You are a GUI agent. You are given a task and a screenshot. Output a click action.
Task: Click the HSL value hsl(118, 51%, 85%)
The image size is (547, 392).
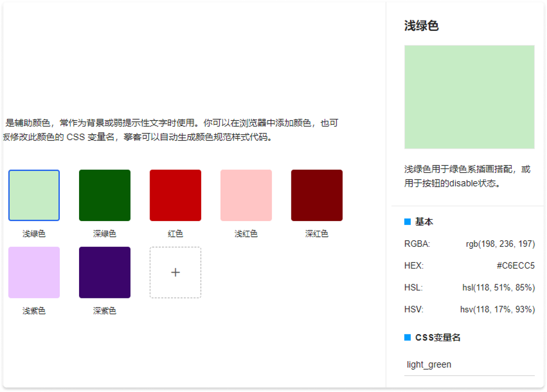498,288
